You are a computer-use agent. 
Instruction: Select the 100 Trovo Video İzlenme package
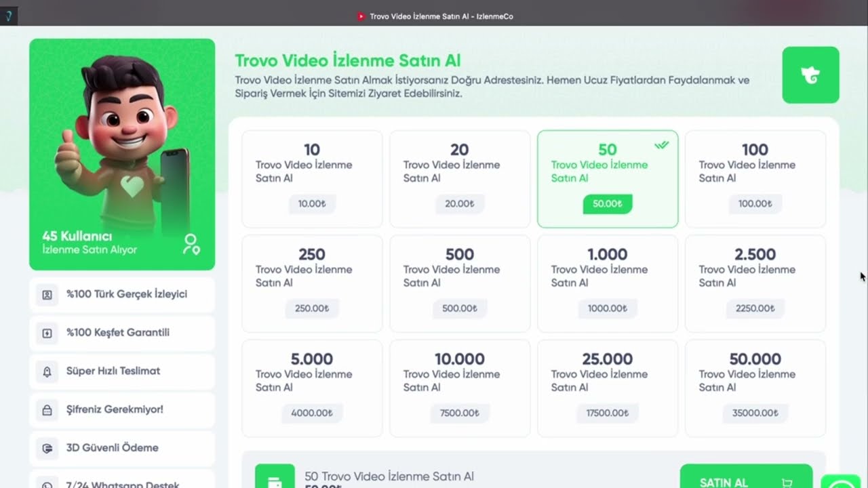(x=755, y=179)
